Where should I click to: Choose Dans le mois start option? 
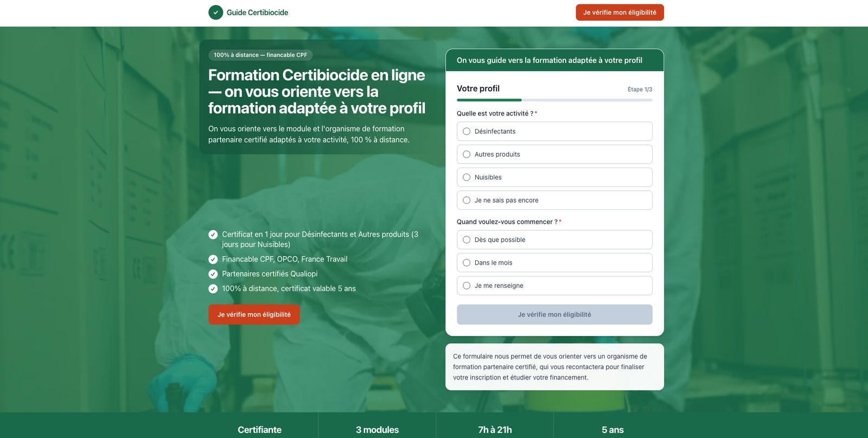tap(554, 262)
